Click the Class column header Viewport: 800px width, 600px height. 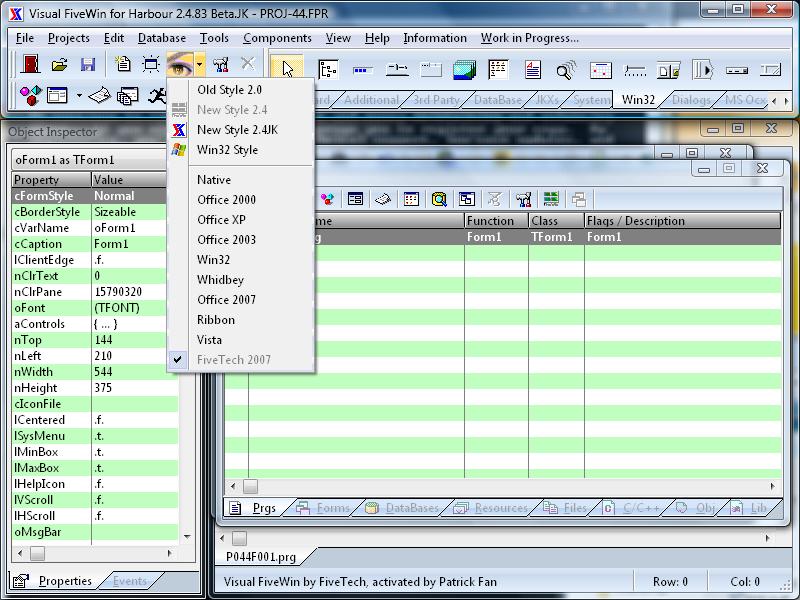(545, 221)
